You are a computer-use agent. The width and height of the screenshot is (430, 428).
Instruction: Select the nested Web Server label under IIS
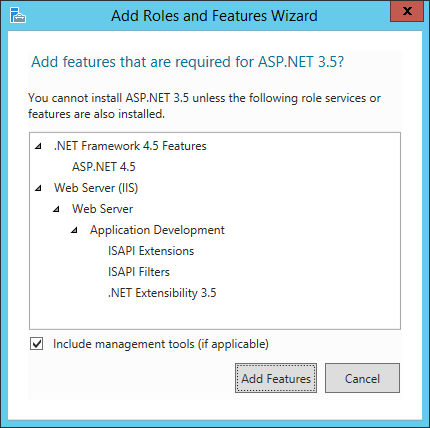tap(102, 209)
